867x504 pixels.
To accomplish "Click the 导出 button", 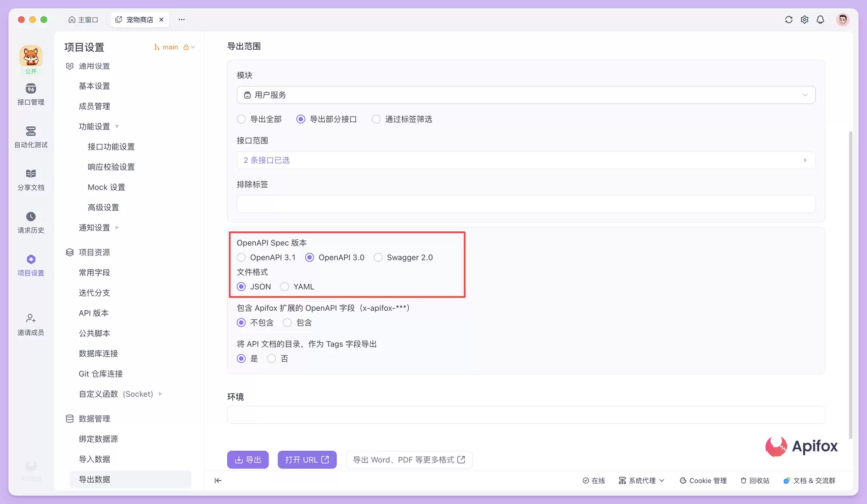I will [248, 460].
